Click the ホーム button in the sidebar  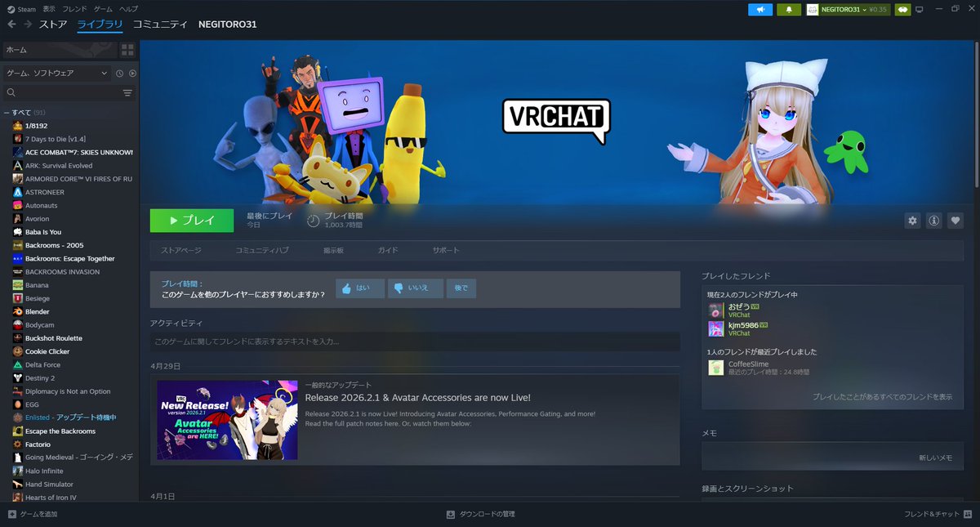[x=59, y=50]
